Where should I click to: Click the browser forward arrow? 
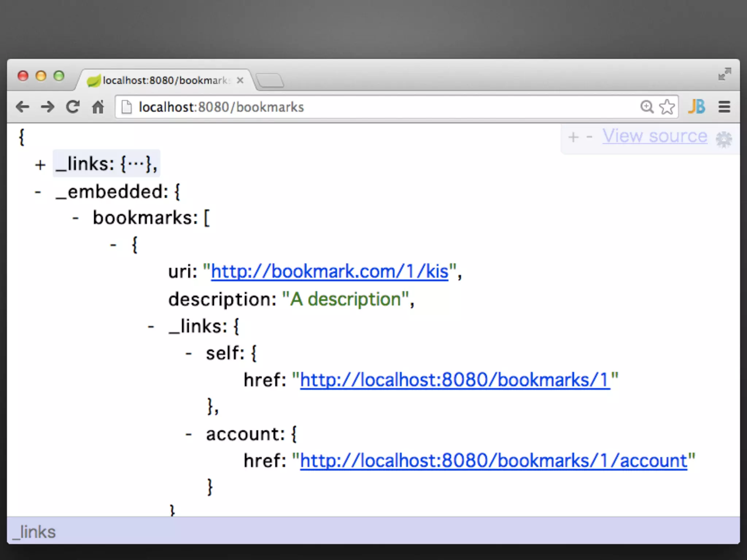(47, 107)
